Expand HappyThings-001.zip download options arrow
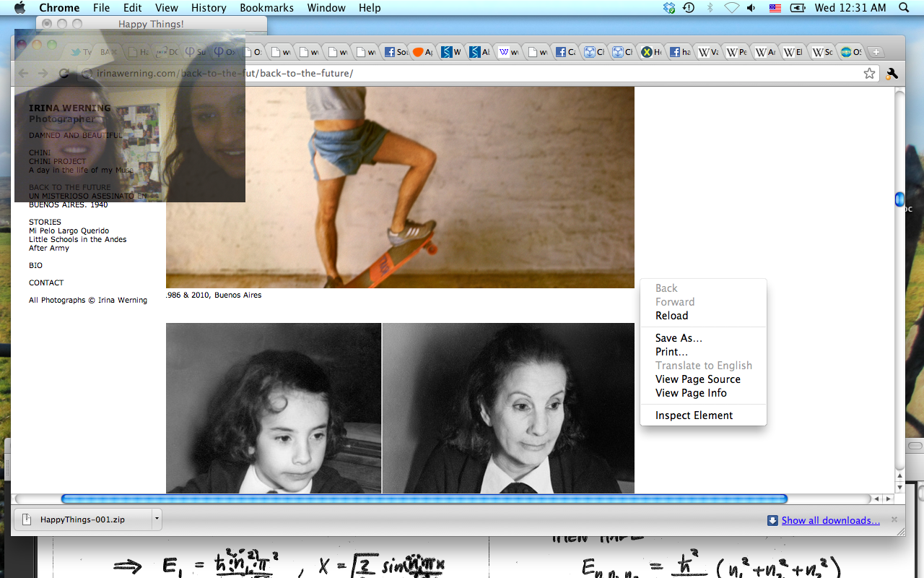 156,519
